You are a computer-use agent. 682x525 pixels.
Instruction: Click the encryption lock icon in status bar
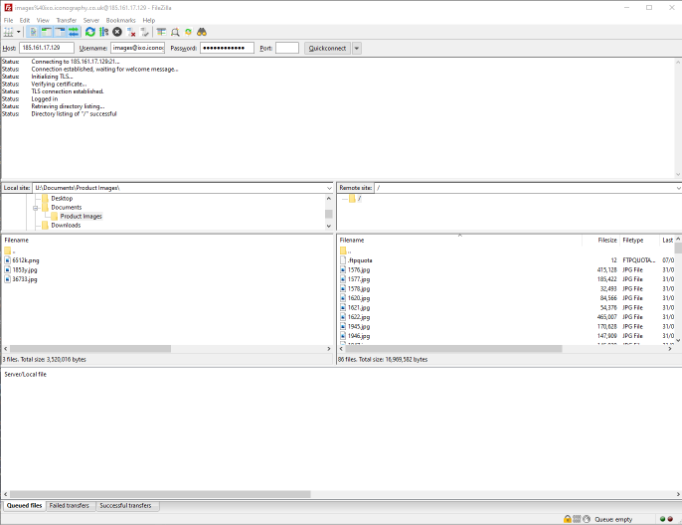tap(567, 519)
